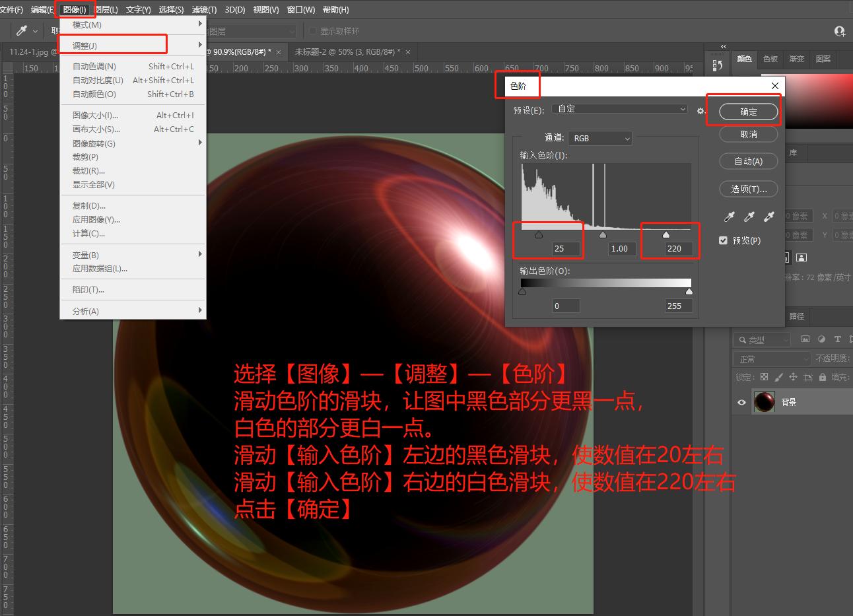
Task: Uncheck the 预览(P) preview checkbox
Action: (x=724, y=240)
